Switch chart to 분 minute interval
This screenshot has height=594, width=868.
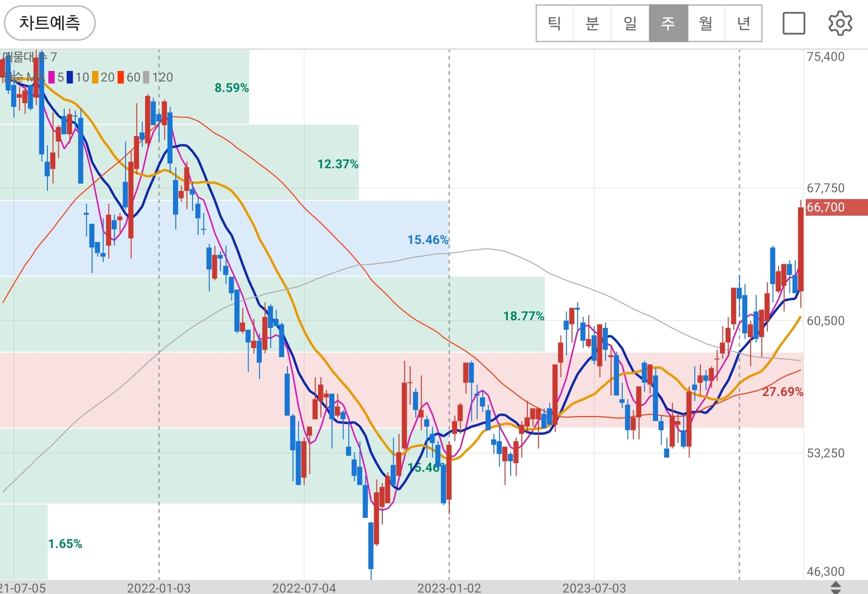coord(593,23)
